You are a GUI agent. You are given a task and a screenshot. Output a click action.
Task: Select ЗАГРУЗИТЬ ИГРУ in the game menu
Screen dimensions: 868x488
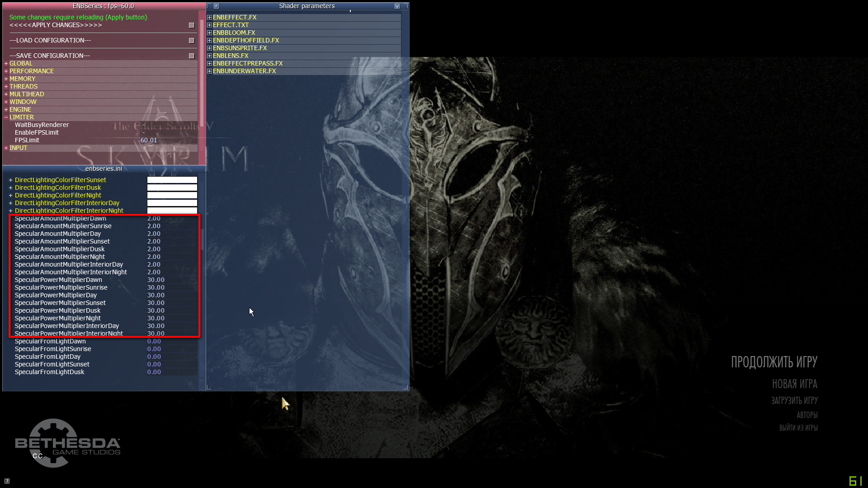[794, 400]
